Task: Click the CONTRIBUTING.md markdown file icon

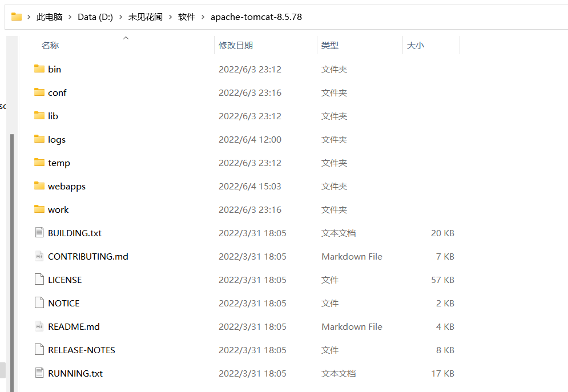Action: pyautogui.click(x=39, y=256)
